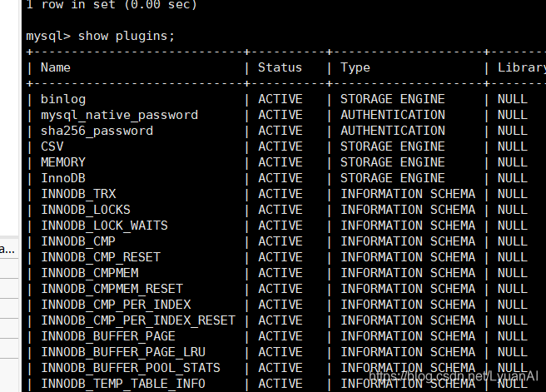The image size is (546, 392).
Task: Select the MEMORY plugin name
Action: (x=63, y=162)
